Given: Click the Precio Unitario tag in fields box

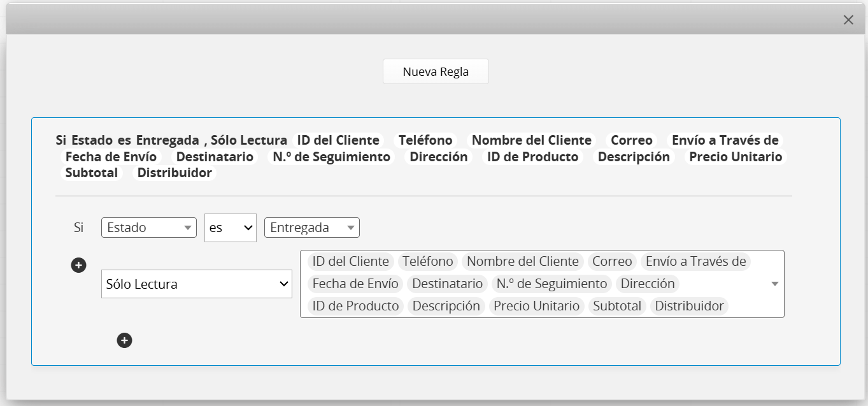Looking at the screenshot, I should pyautogui.click(x=536, y=306).
